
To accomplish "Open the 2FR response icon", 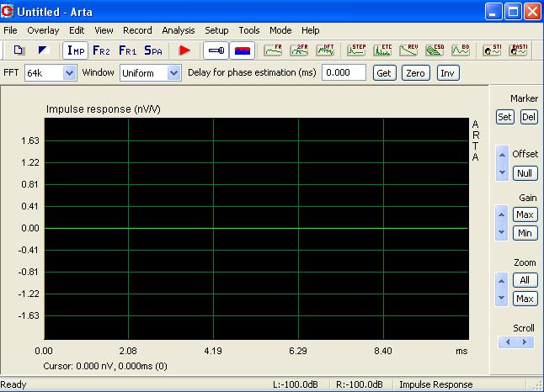I will click(299, 50).
